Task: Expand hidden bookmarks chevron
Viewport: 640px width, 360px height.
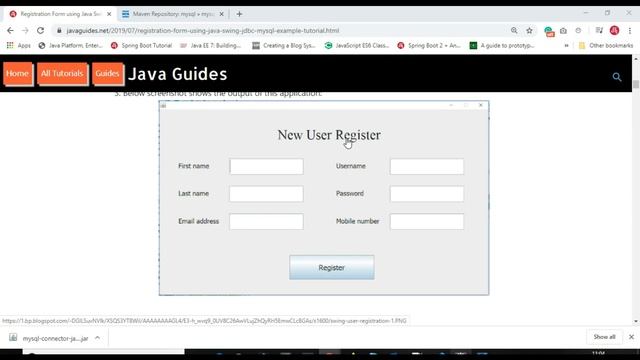Action: tap(567, 46)
